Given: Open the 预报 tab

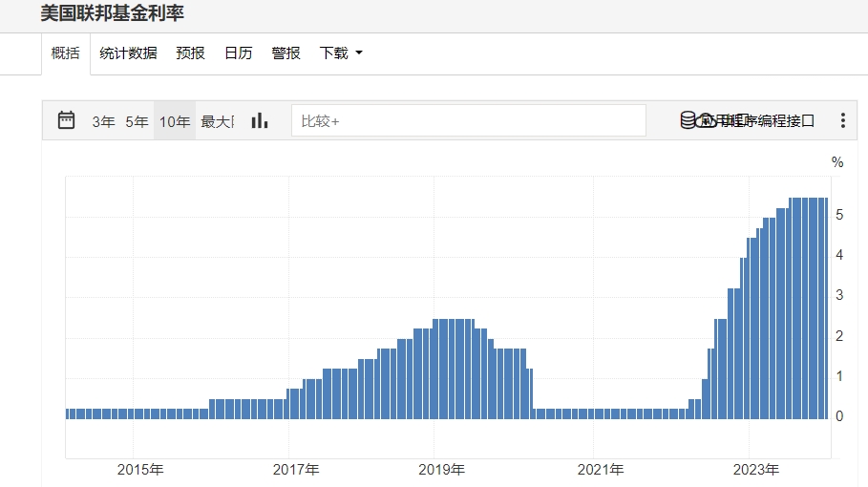Looking at the screenshot, I should [190, 53].
